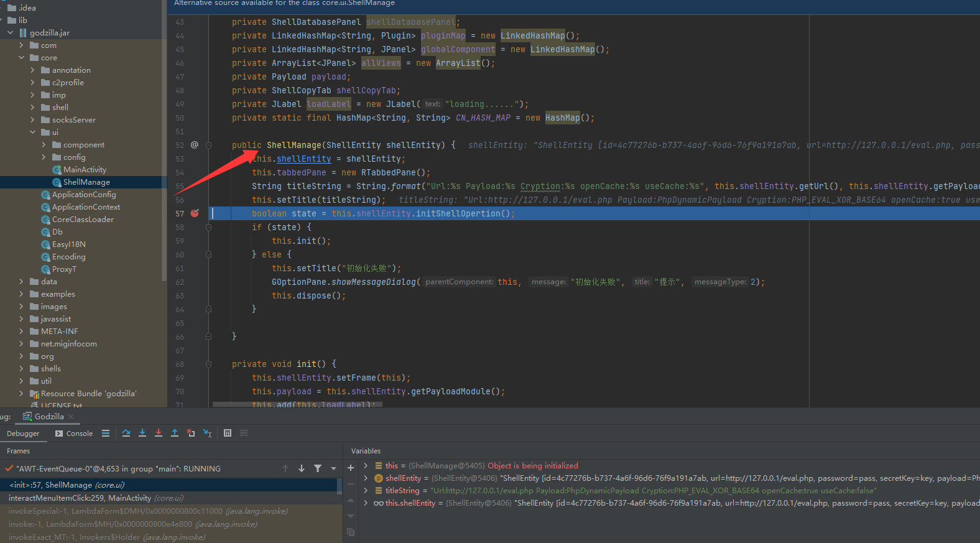Click the frames filter funnel icon

(318, 468)
